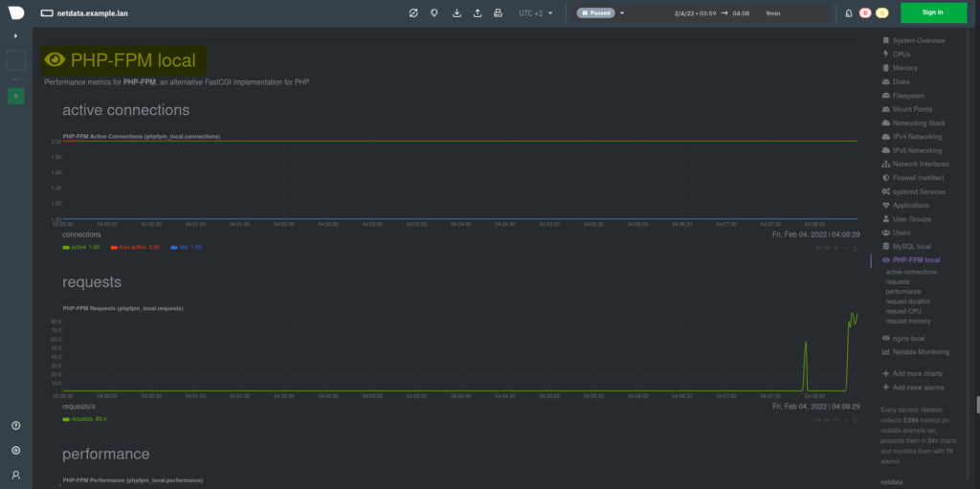Click the update check sync icon
Screen dimensions: 980x489
[412, 13]
